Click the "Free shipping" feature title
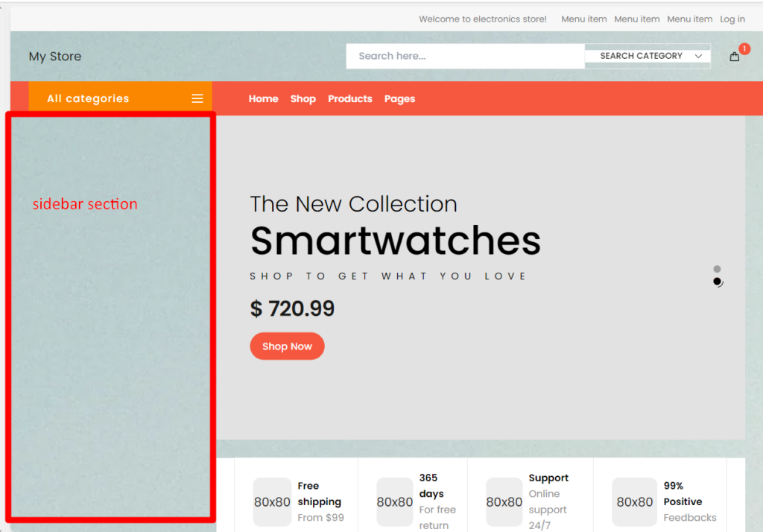This screenshot has width=763, height=532. click(x=319, y=493)
